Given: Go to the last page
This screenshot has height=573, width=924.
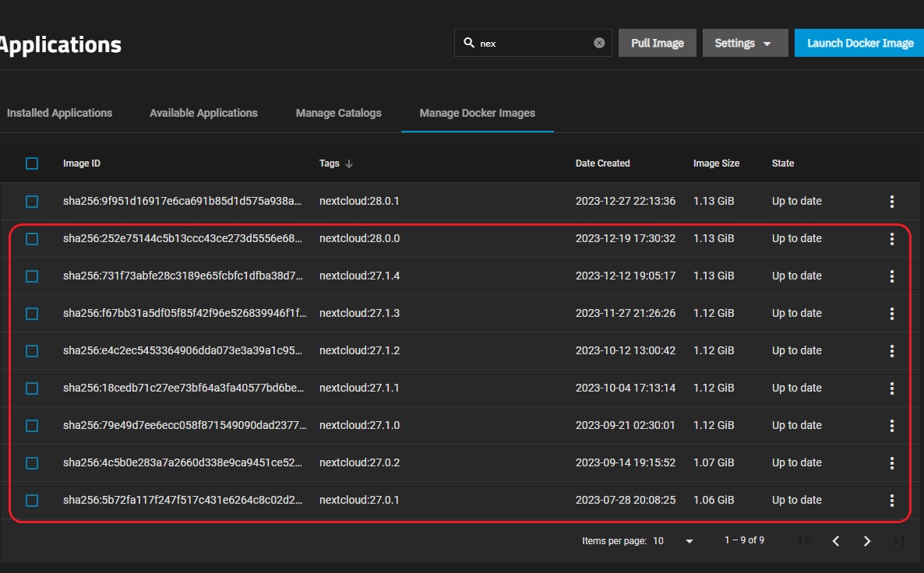Looking at the screenshot, I should point(898,540).
